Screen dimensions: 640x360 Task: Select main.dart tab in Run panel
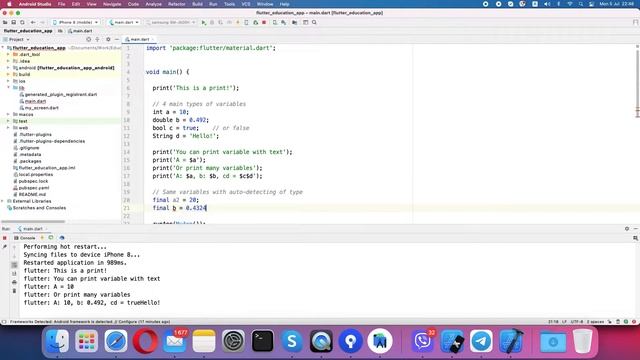pos(33,229)
